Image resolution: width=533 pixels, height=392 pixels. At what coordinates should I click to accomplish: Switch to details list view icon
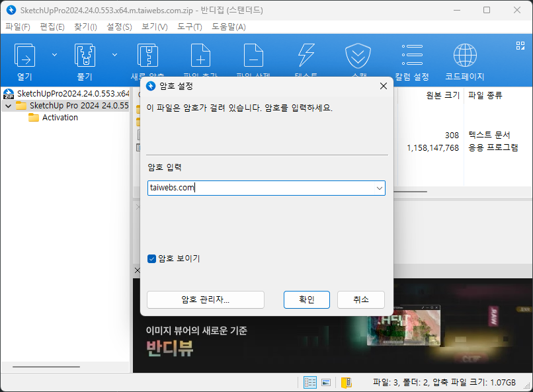click(310, 383)
